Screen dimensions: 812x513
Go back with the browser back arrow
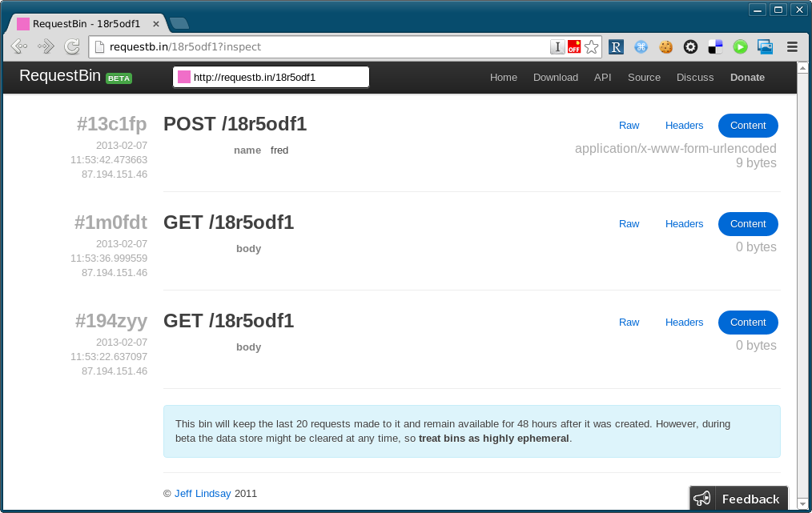click(x=19, y=46)
